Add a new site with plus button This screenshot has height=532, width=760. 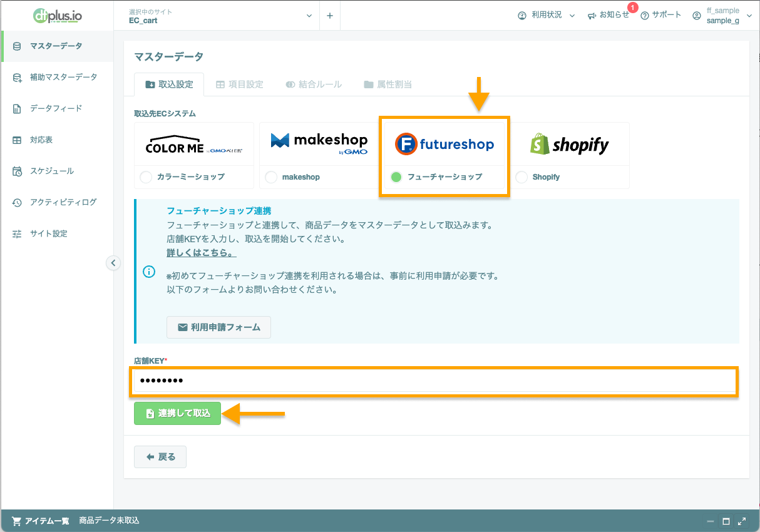330,16
